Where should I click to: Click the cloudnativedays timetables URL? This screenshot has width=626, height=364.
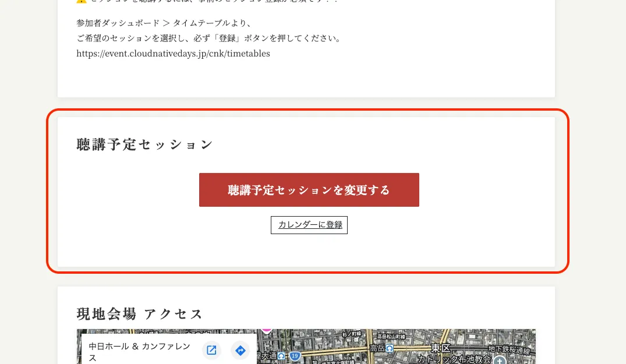pyautogui.click(x=173, y=54)
